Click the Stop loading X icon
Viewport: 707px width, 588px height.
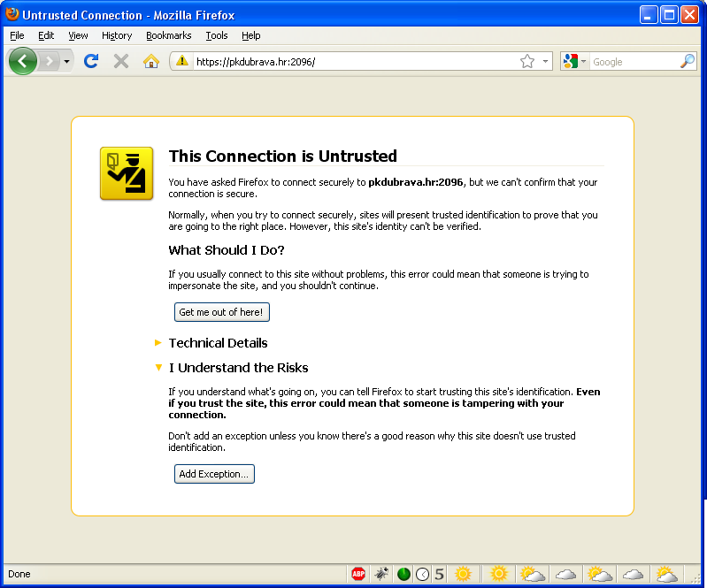tap(121, 61)
